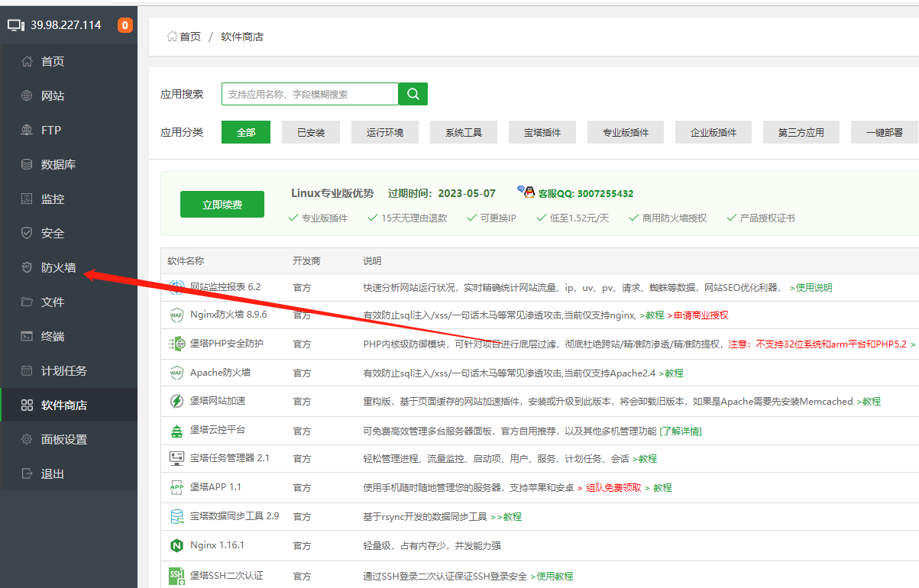Screen dimensions: 919x588
Task: Click the 客服QQ: 3007255432 text
Action: tap(586, 193)
